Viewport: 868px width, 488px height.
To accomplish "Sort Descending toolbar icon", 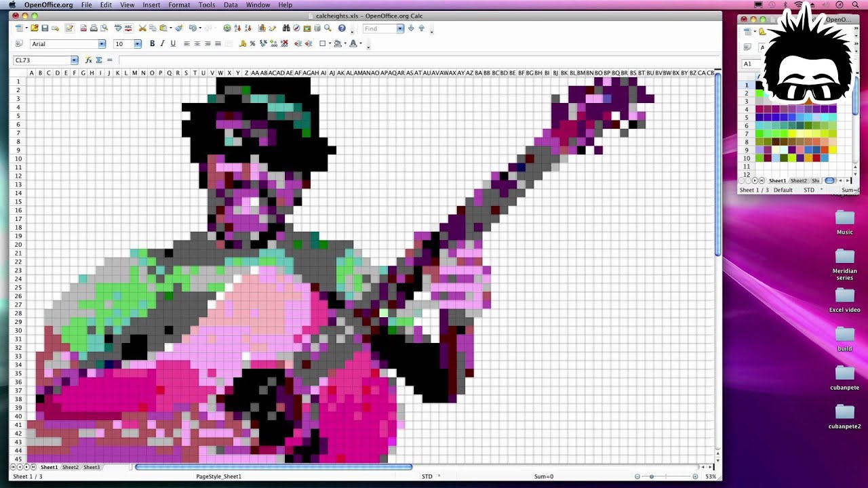I will point(248,28).
